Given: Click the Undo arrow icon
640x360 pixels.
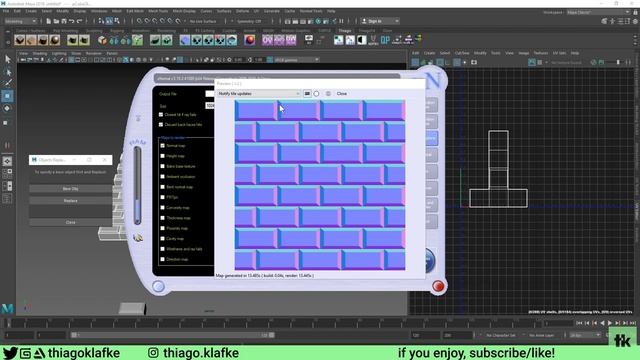Looking at the screenshot, I should point(72,21).
